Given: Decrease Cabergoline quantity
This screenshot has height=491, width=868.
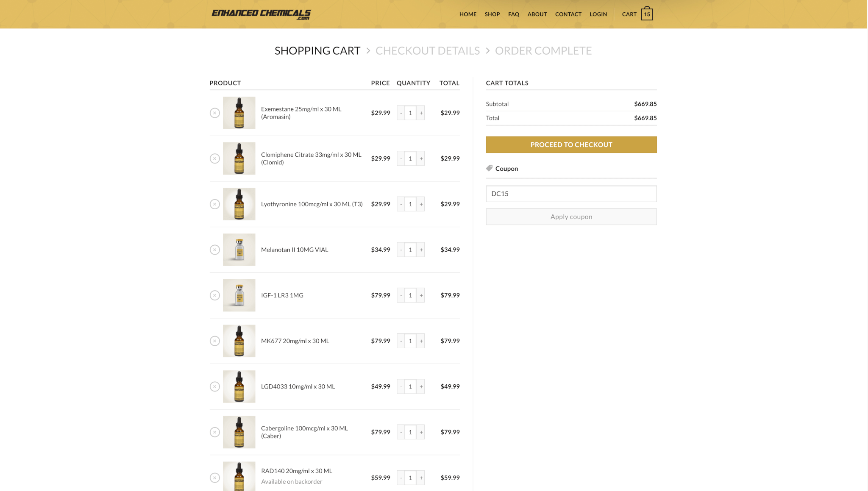Looking at the screenshot, I should click(x=401, y=432).
